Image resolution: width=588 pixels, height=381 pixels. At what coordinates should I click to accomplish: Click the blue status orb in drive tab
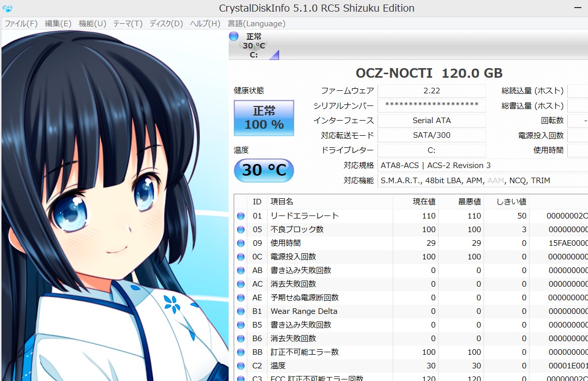234,36
